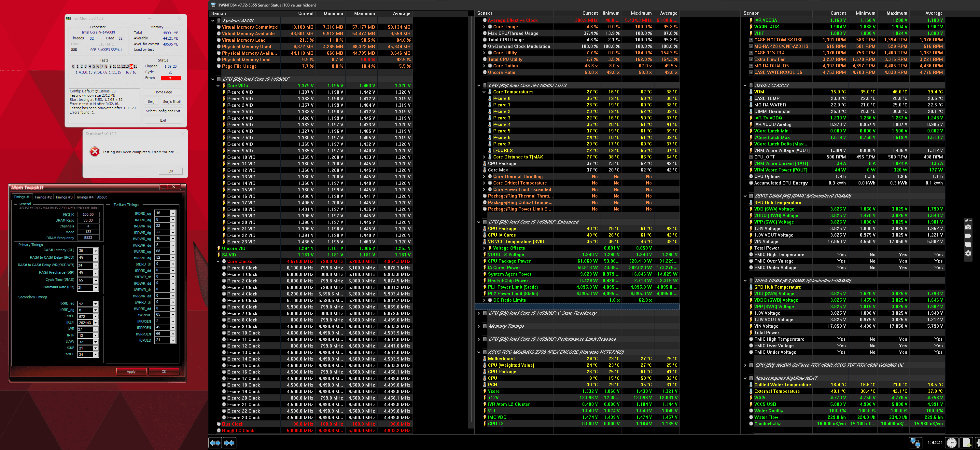Screen dimensions: 980x450
Task: Open the CAS# Latency (CL) dropdown
Action: point(96,251)
